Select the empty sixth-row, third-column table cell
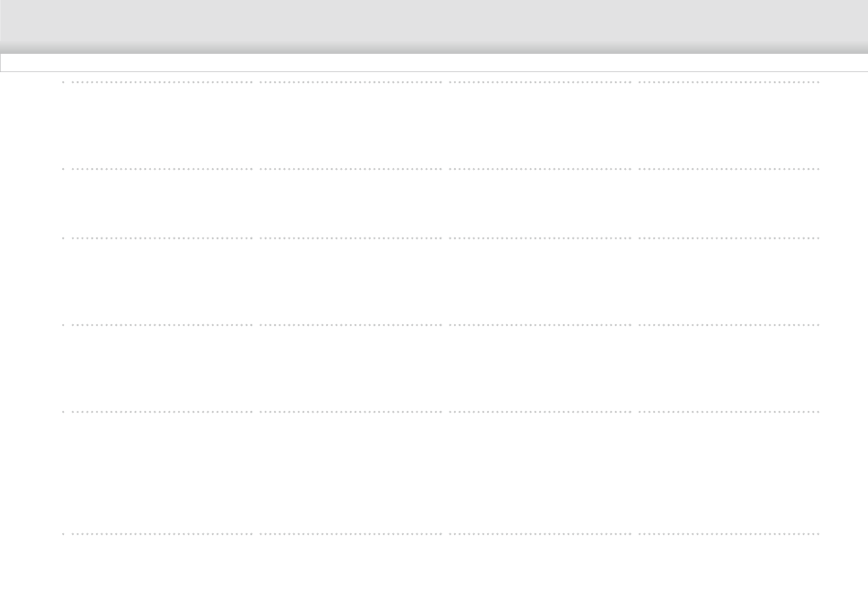Screen dimensions: 868x610 (x=540, y=573)
